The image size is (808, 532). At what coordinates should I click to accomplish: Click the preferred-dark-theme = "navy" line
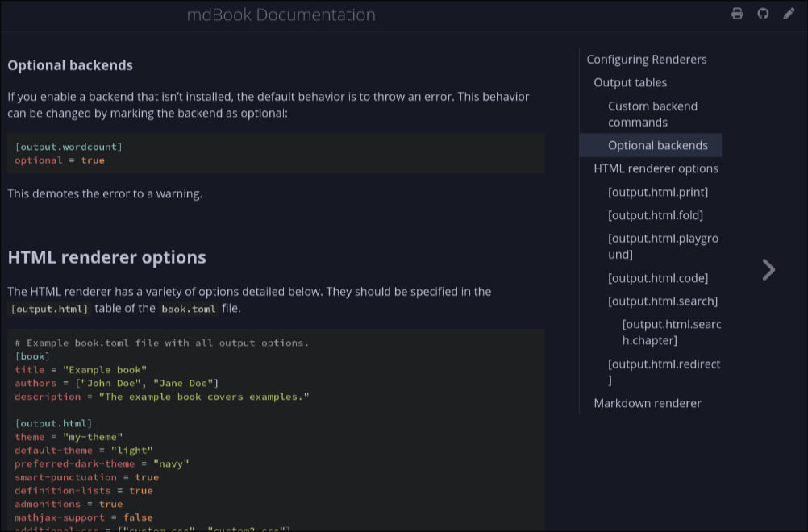coord(102,463)
